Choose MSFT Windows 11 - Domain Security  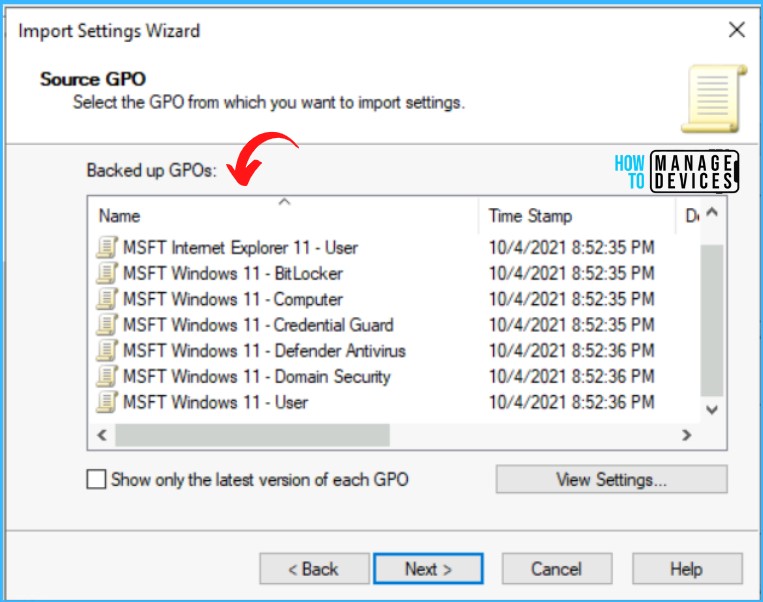click(x=257, y=377)
